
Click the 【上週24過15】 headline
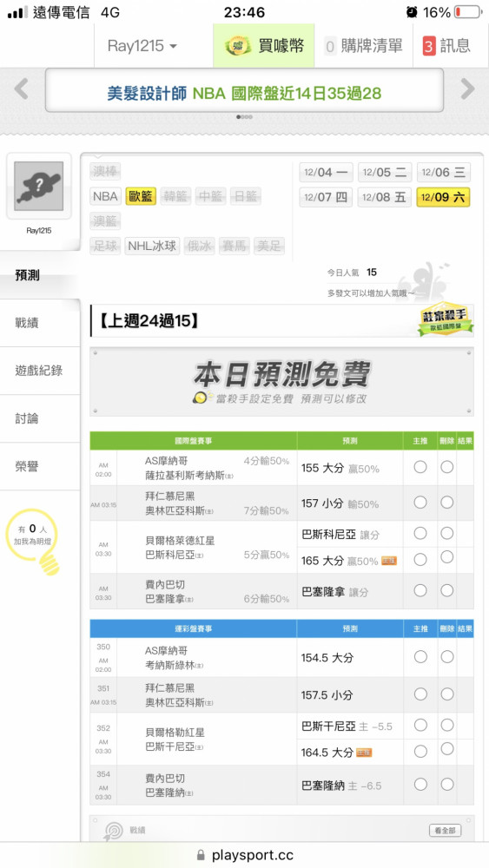(148, 320)
